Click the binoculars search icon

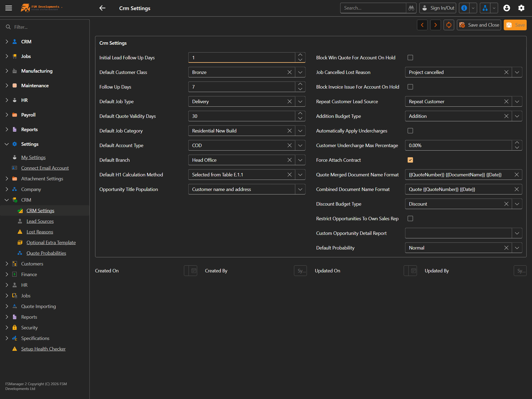(411, 8)
